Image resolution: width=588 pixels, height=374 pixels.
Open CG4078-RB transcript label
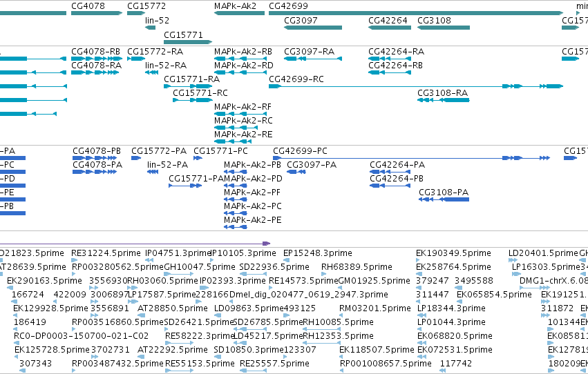95,51
